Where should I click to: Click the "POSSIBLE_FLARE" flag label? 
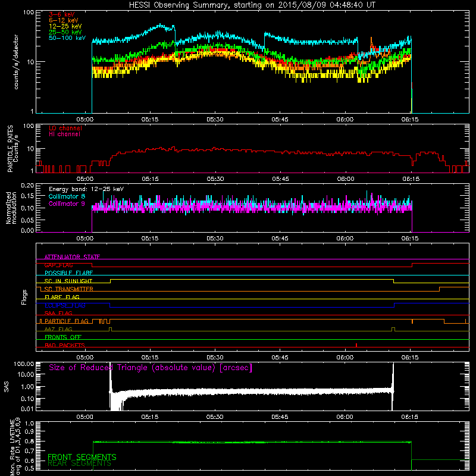point(68,273)
